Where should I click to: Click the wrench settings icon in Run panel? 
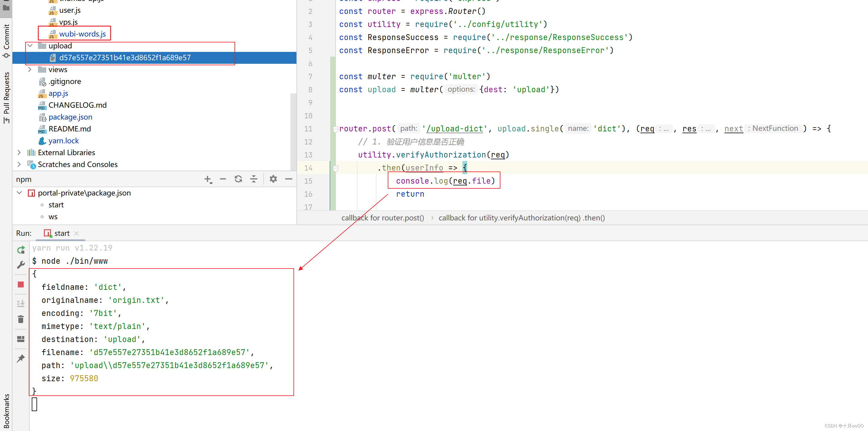(21, 265)
